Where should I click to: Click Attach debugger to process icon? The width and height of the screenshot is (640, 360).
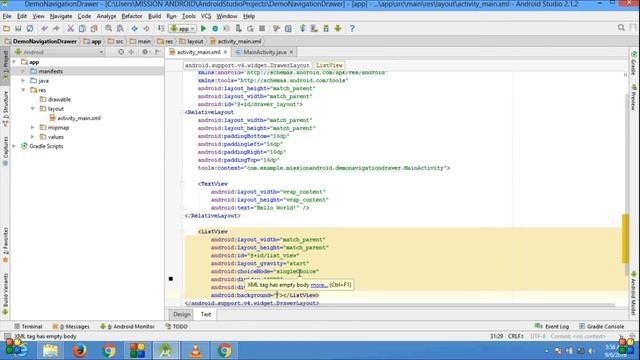coord(238,29)
